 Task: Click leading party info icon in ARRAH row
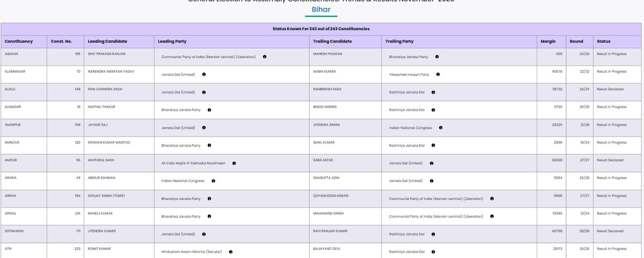click(x=209, y=198)
